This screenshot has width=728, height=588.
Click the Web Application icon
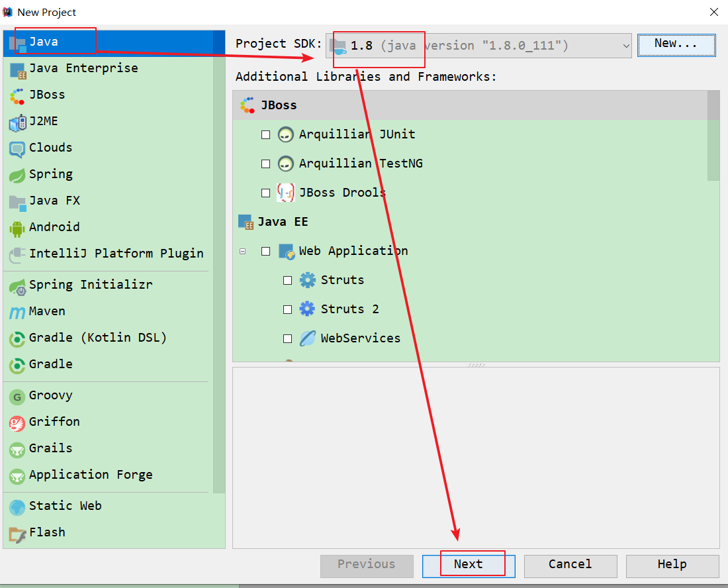(287, 252)
